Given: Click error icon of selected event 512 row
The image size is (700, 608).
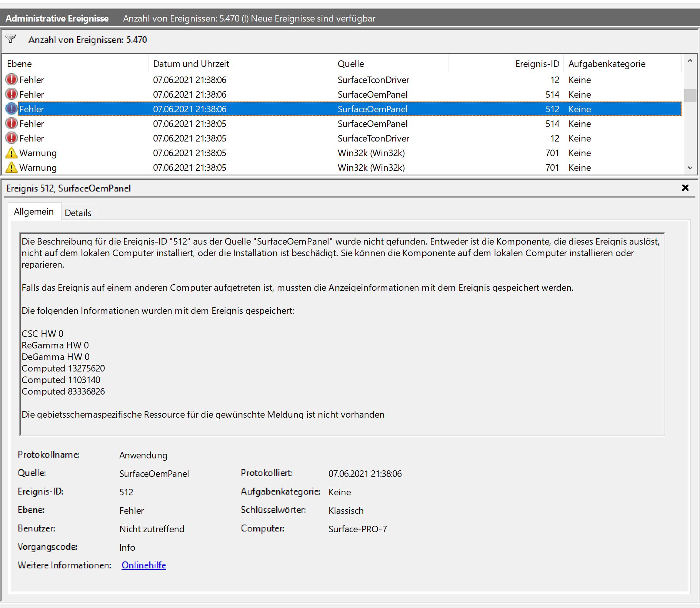Looking at the screenshot, I should 12,109.
